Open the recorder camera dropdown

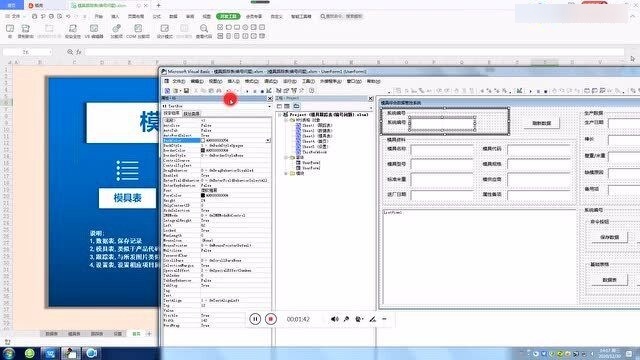click(359, 319)
